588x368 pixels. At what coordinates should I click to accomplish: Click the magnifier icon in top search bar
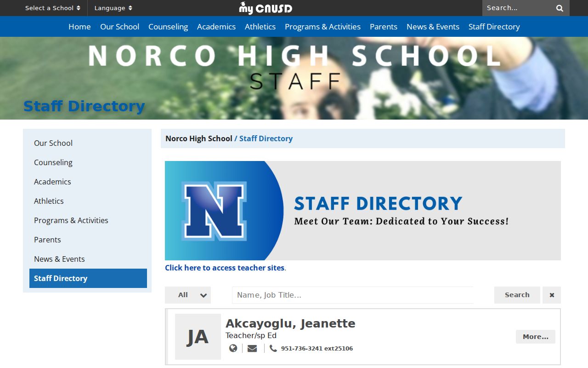(x=560, y=8)
